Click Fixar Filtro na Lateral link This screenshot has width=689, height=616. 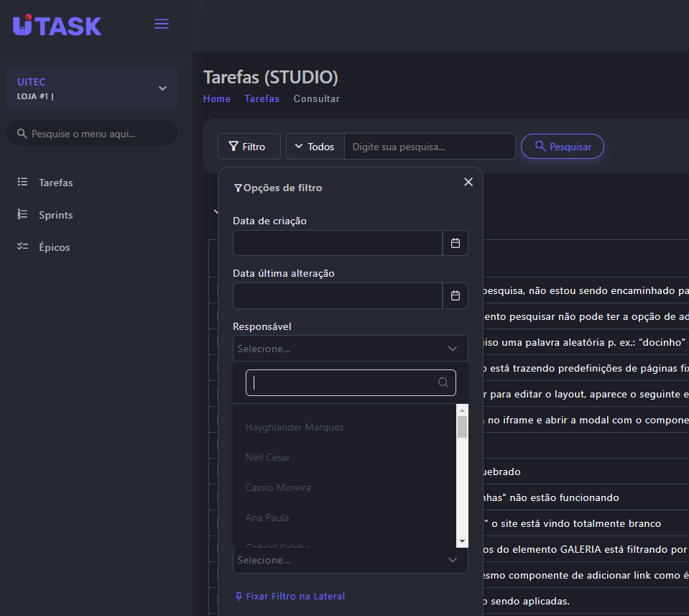coord(290,596)
